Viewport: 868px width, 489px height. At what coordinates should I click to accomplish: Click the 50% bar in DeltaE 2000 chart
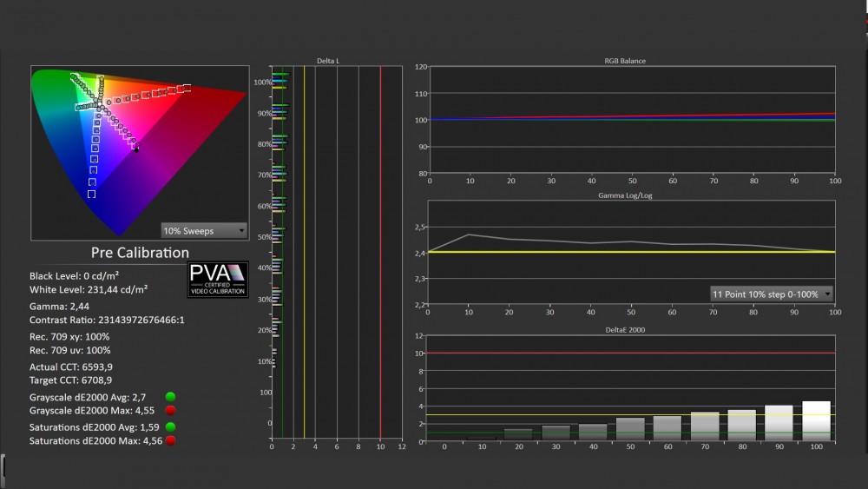[x=630, y=429]
